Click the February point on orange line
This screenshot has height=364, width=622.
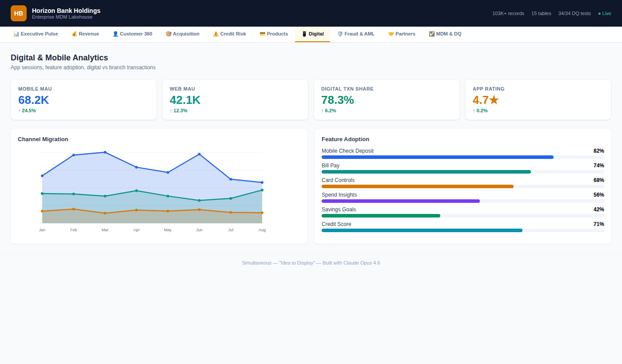click(74, 209)
